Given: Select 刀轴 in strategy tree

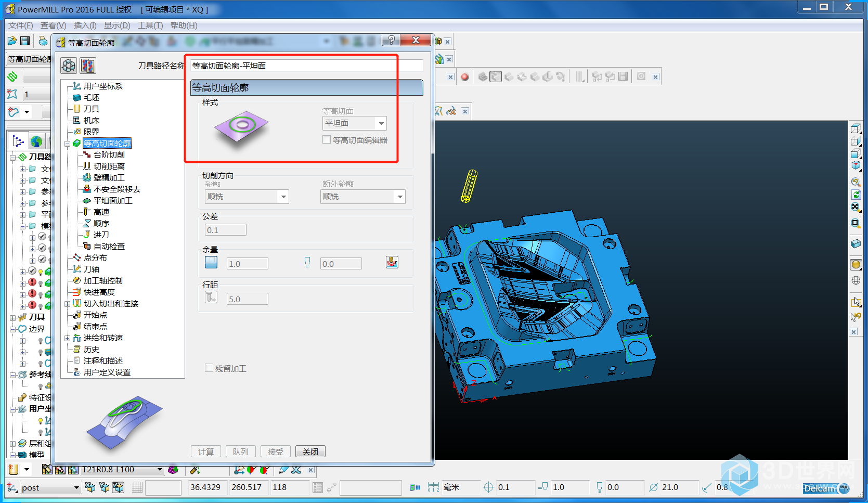Looking at the screenshot, I should 91,269.
